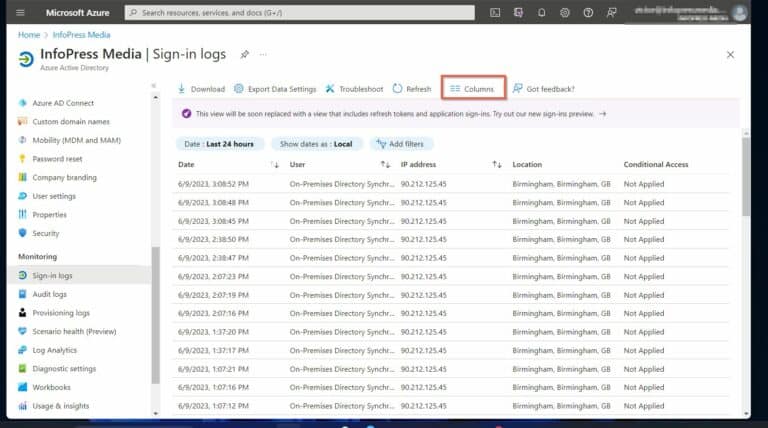Sort by IP address column arrows

[x=497, y=165]
